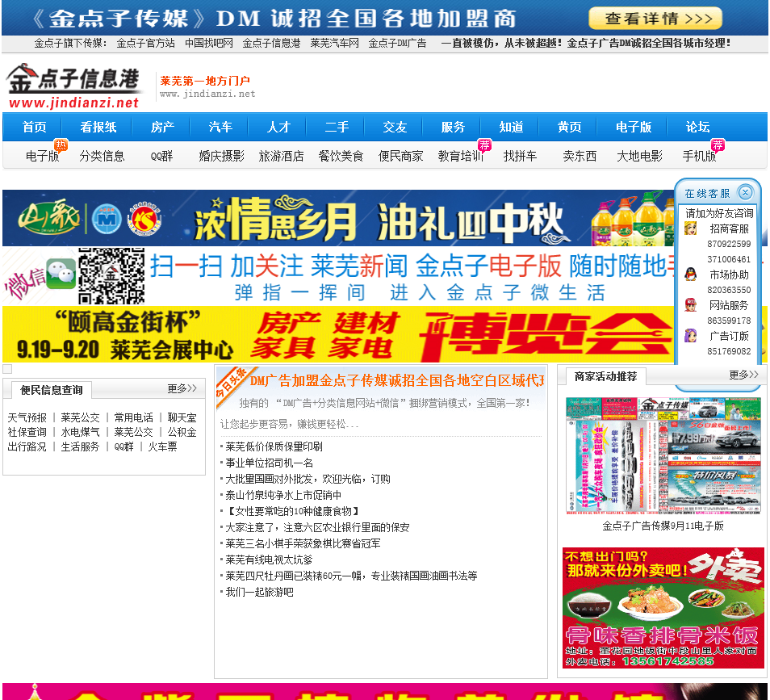
Task: Click the broken image placeholder above 便民信息查询
Action: click(7, 369)
